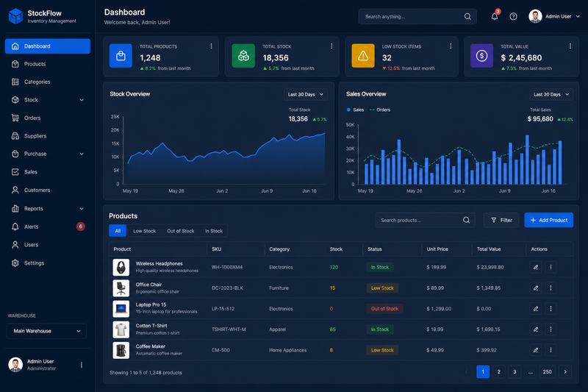
Task: Focus the Search anything field
Action: click(417, 16)
